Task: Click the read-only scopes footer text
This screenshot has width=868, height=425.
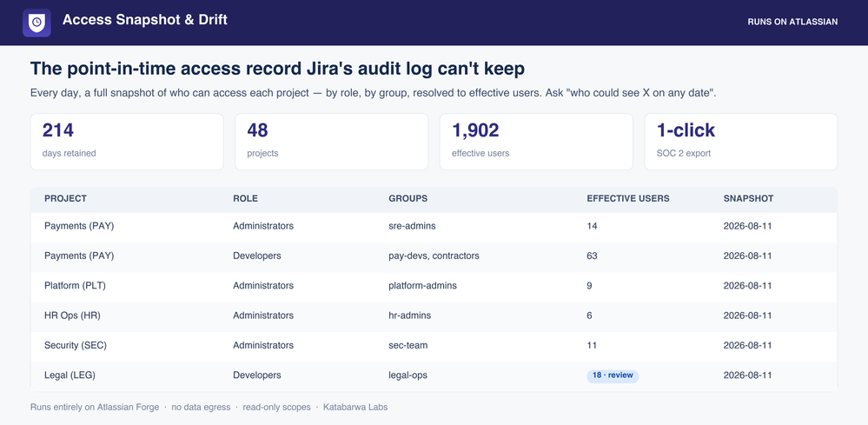Action: coord(277,408)
